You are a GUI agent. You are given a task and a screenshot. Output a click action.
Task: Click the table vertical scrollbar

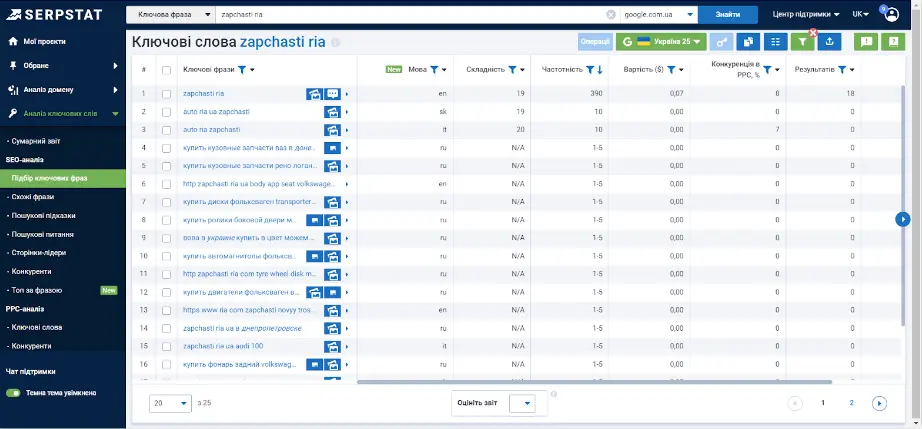coord(904,206)
